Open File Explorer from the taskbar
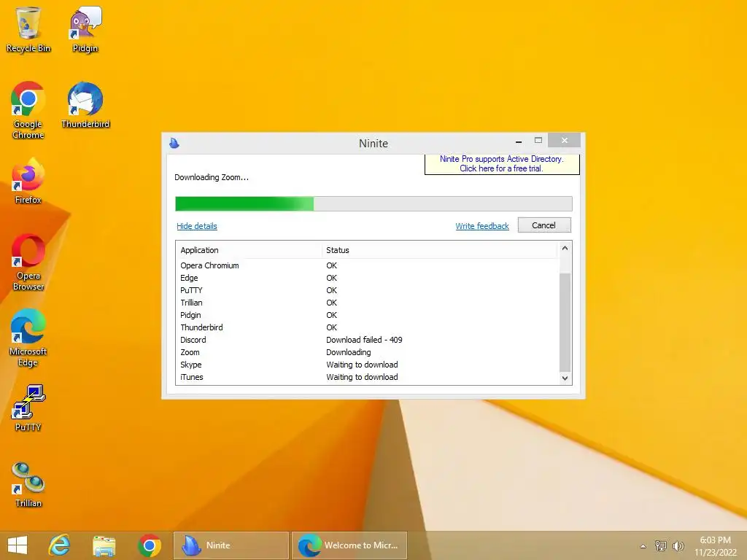The image size is (747, 560). tap(104, 545)
